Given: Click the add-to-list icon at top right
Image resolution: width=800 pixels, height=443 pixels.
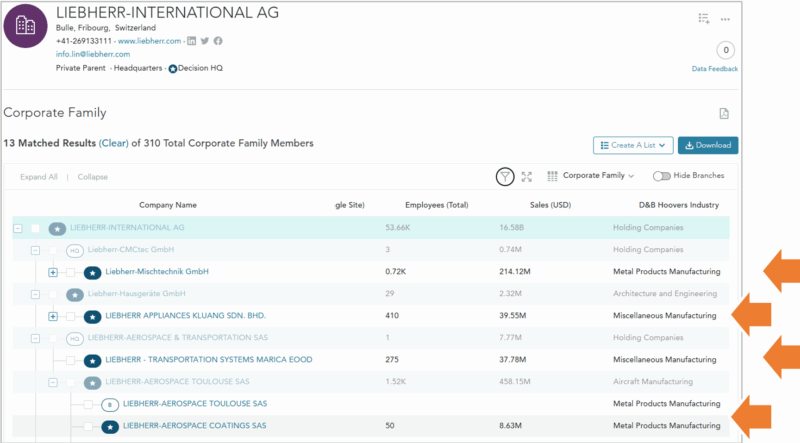Looking at the screenshot, I should click(704, 19).
